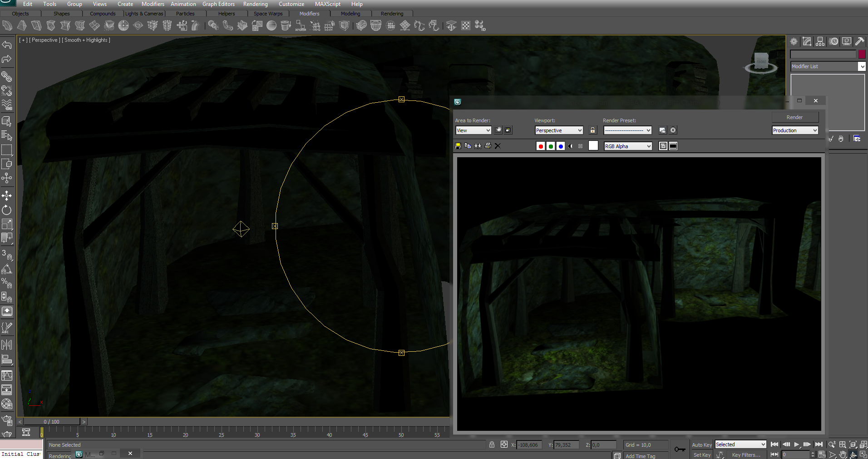Click the Render button
This screenshot has height=459, width=868.
[794, 117]
